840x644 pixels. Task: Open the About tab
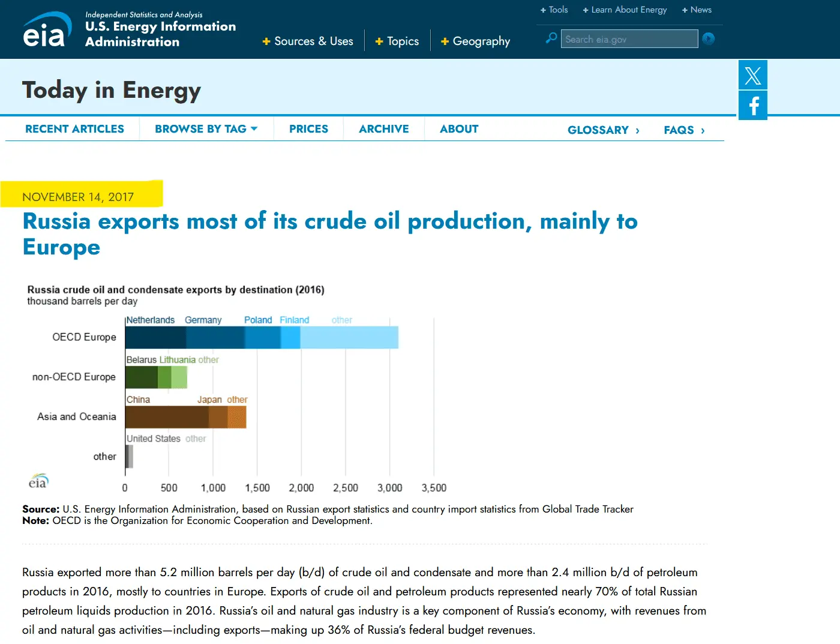tap(459, 129)
